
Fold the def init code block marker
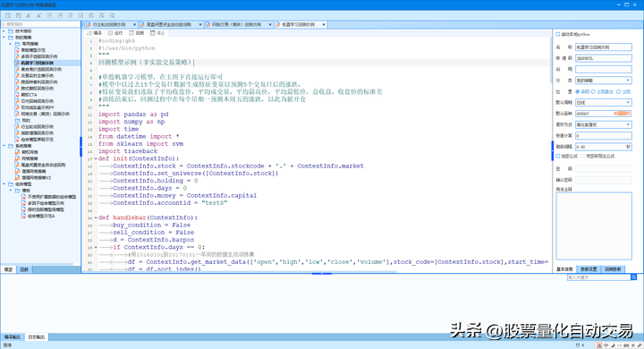[x=96, y=158]
